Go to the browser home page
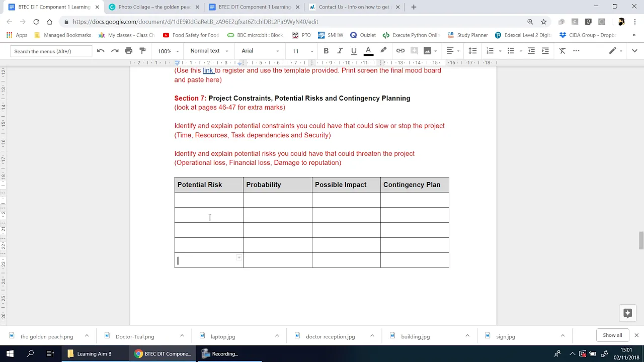Viewport: 644px width, 362px height. click(x=49, y=22)
